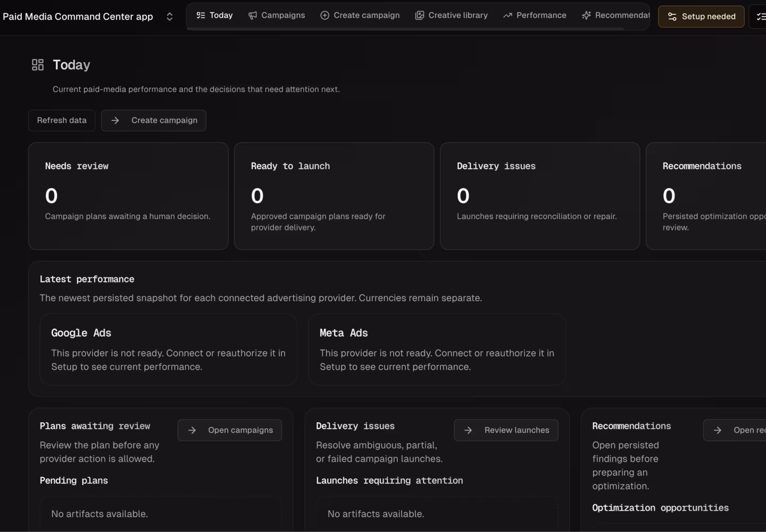Select the Today tab
766x532 pixels.
[x=214, y=15]
